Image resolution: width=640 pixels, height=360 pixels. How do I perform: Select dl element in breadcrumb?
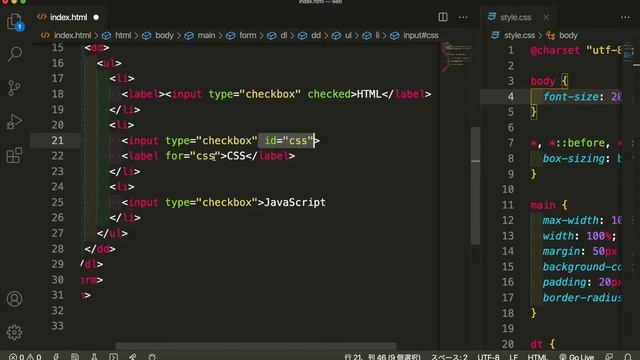284,36
